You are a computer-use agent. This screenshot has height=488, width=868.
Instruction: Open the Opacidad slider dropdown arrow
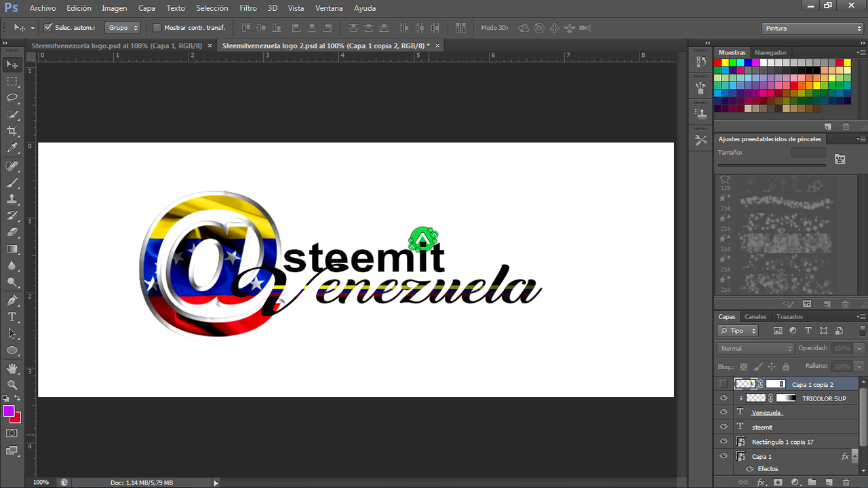859,348
